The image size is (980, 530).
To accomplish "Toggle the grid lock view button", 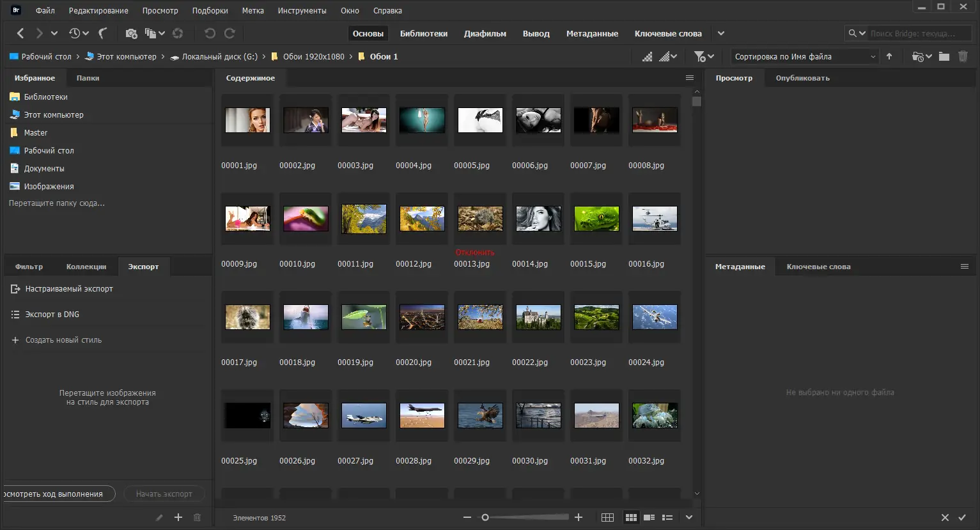I will [x=607, y=517].
